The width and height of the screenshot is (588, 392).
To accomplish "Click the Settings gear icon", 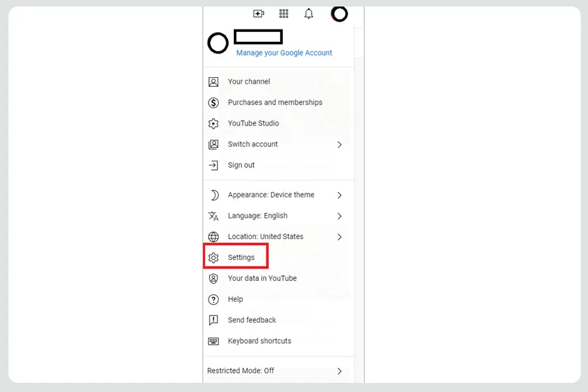I will click(214, 257).
